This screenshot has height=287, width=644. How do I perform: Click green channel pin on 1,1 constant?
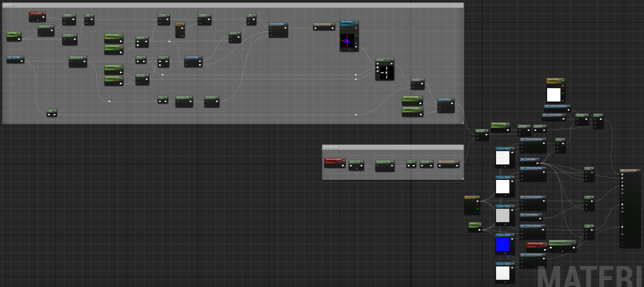182,36
